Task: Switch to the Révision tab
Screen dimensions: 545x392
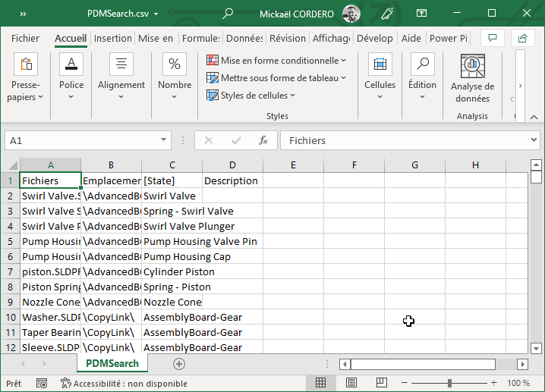Action: [x=288, y=39]
